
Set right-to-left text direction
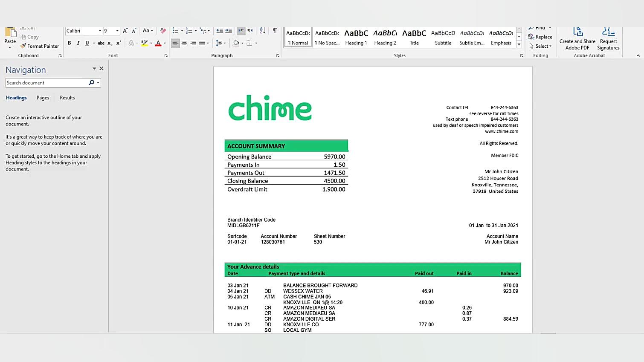250,31
